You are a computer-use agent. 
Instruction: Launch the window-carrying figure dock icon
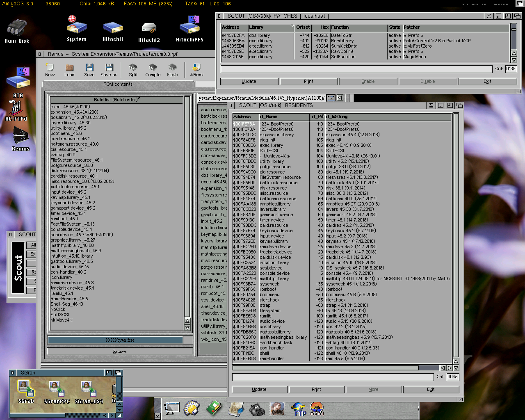tap(171, 409)
